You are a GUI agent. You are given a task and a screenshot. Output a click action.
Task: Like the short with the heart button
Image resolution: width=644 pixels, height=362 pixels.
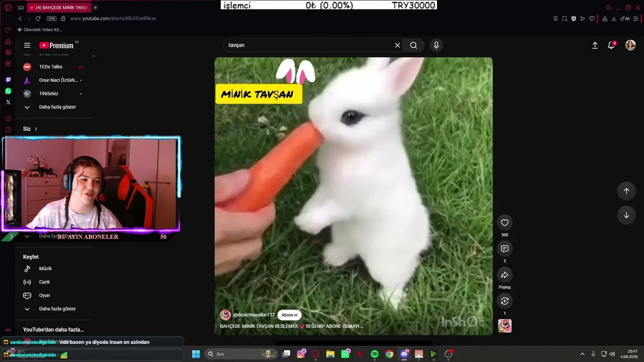(x=505, y=223)
